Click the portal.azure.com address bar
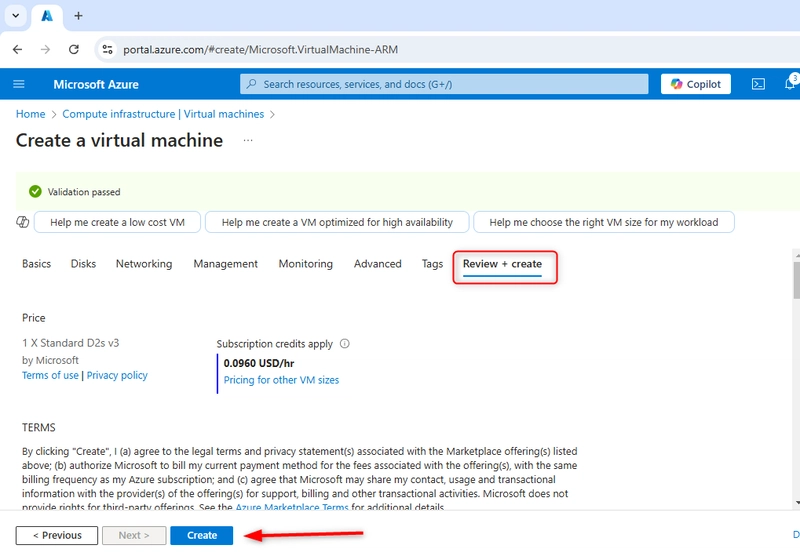Viewport: 800px width, 556px height. tap(446, 49)
